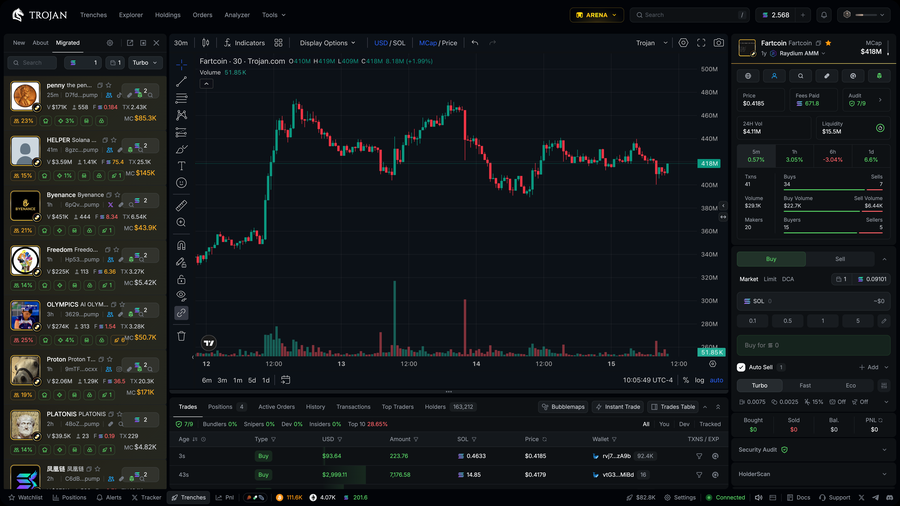Lock all drawing tools

tap(181, 279)
